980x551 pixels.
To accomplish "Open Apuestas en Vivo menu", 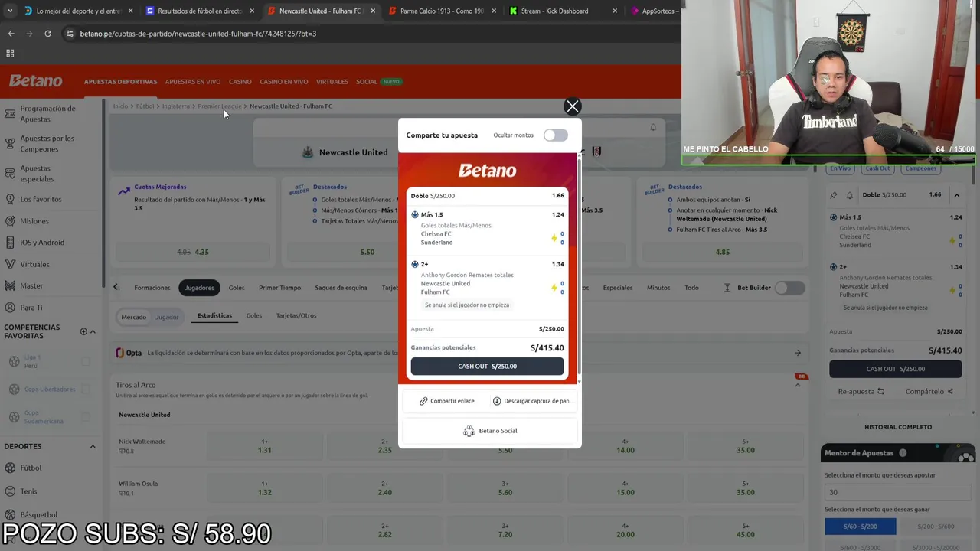I will pos(193,82).
